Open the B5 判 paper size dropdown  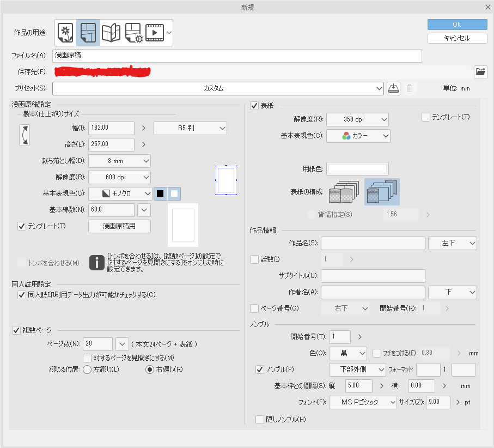(x=190, y=128)
